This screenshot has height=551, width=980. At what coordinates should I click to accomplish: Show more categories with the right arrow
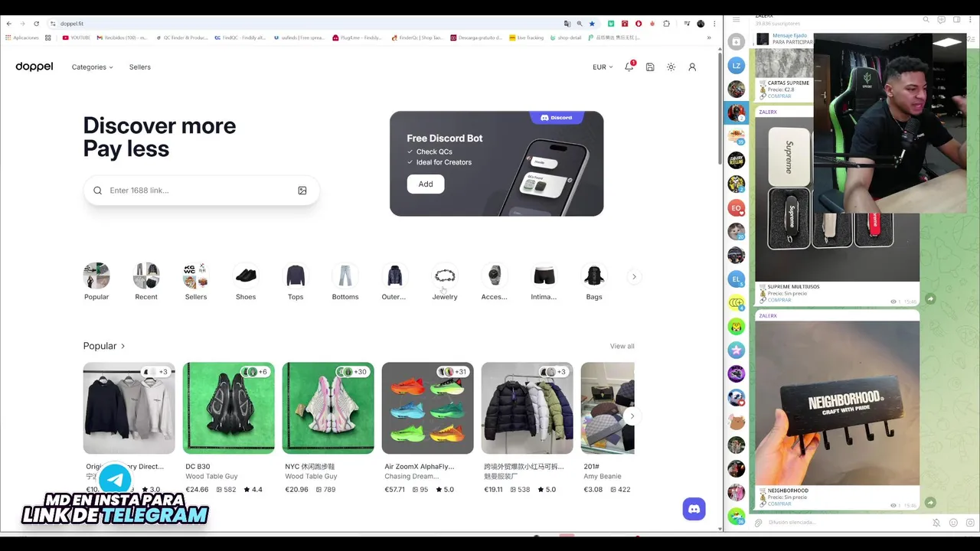[x=634, y=276]
